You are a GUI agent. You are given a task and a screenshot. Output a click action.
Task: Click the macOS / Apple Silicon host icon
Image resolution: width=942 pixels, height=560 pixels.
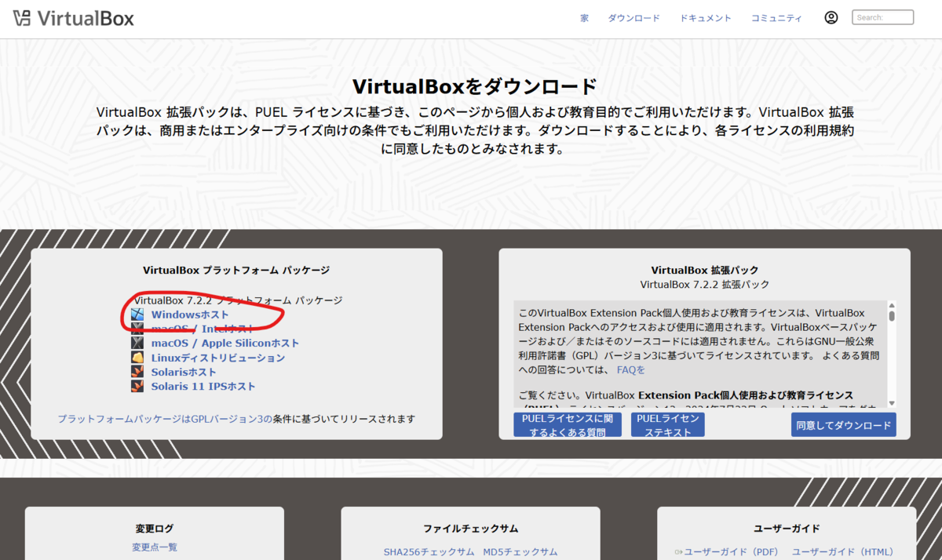(x=137, y=343)
